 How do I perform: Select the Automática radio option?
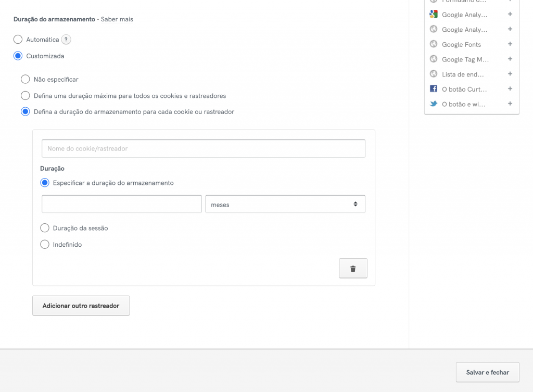[18, 40]
